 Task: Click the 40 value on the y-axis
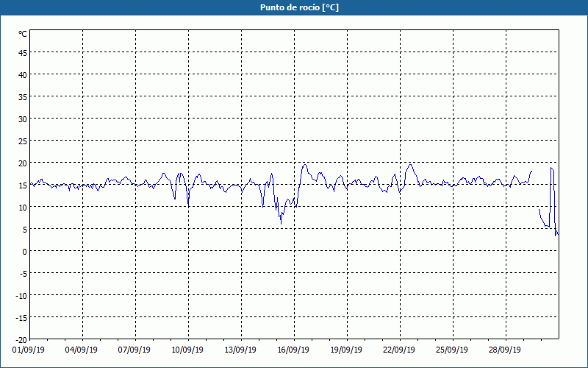tap(23, 75)
